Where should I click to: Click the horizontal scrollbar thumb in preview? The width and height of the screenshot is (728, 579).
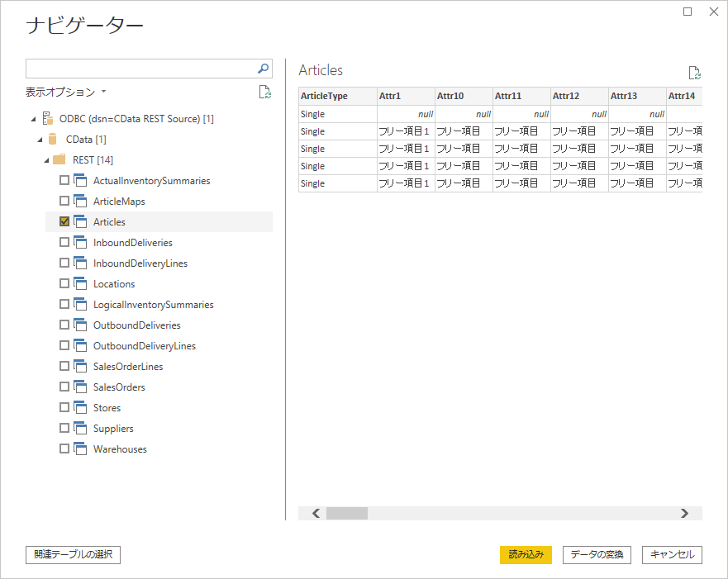point(347,513)
